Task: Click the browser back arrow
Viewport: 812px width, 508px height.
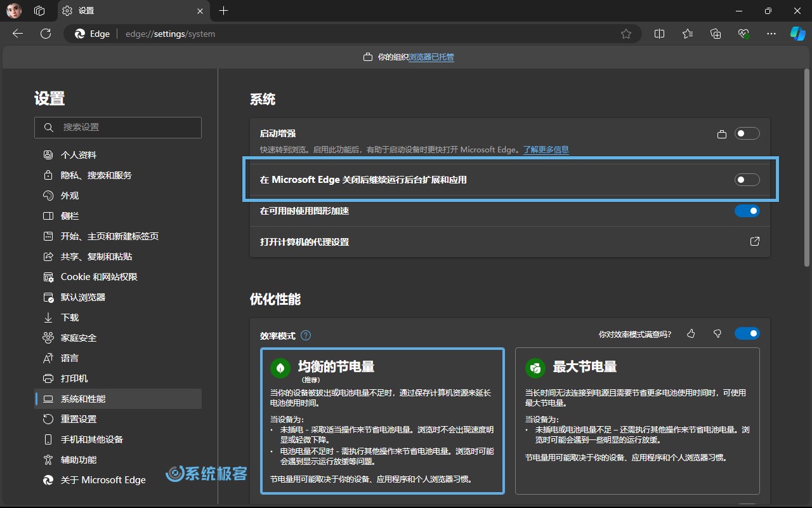Action: [18, 34]
